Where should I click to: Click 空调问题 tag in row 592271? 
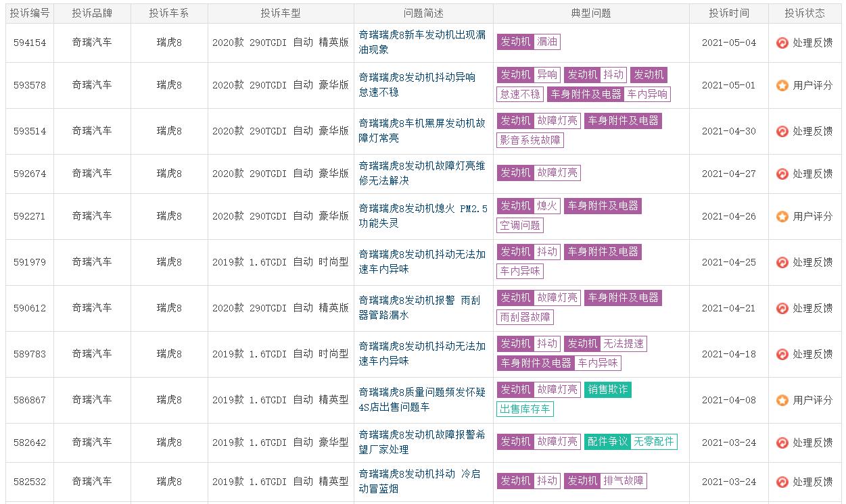520,225
